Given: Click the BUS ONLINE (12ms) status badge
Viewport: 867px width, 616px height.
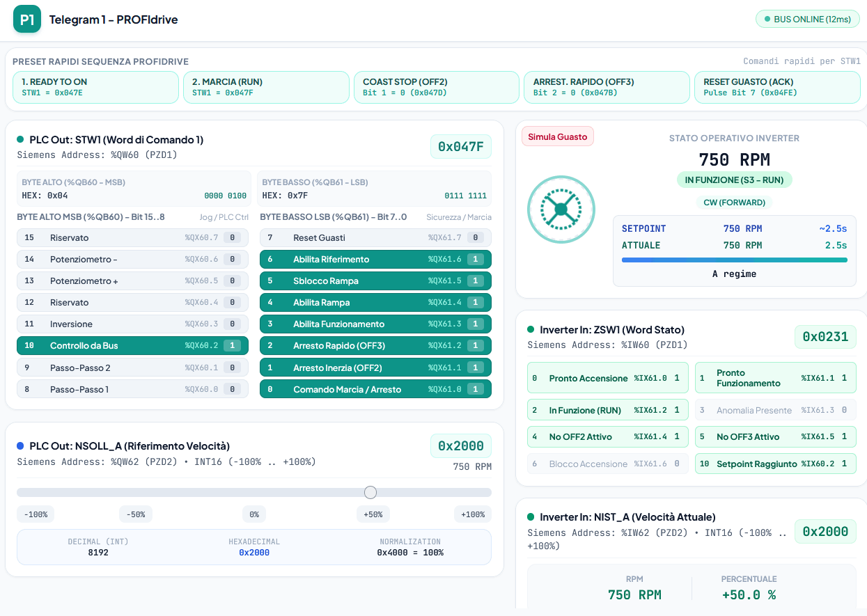Looking at the screenshot, I should [808, 19].
